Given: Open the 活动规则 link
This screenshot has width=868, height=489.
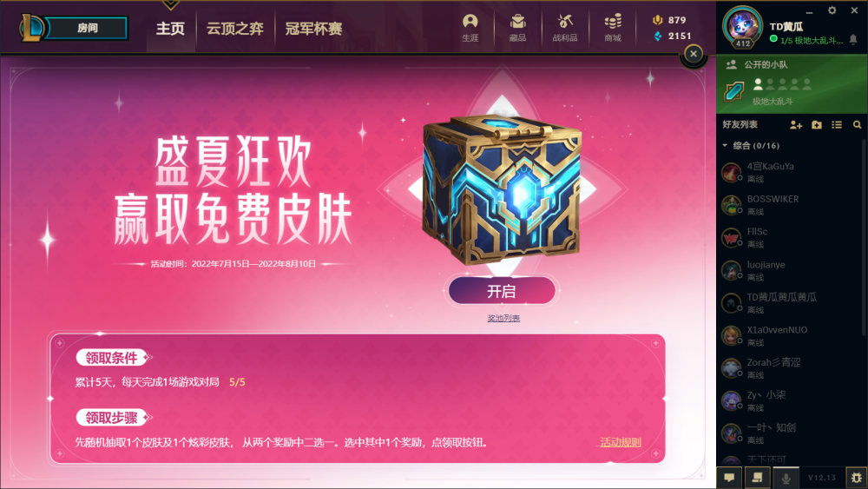Looking at the screenshot, I should tap(621, 442).
